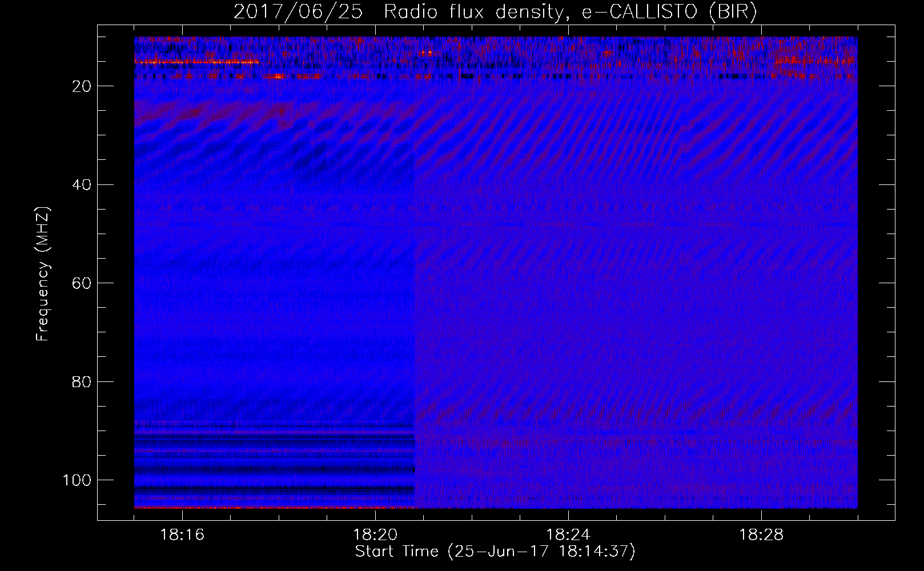Click the 40 MHz frequency tick label

(x=82, y=184)
